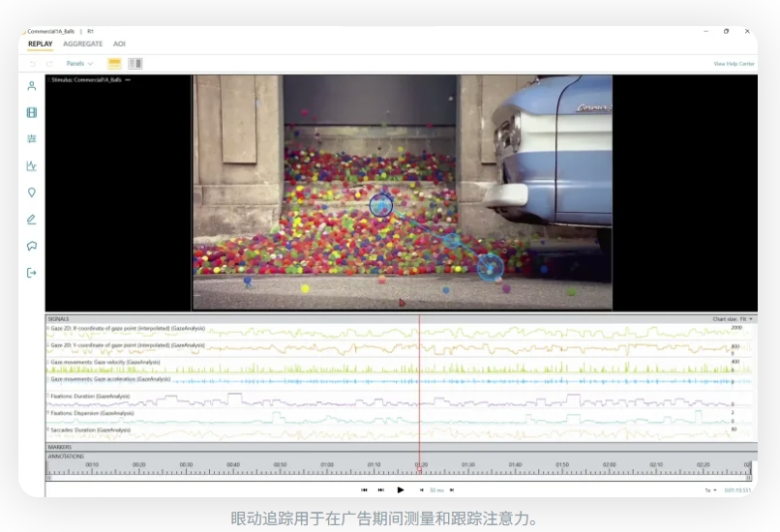The width and height of the screenshot is (780, 532).
Task: Open the playback speed 1x dropdown
Action: click(711, 490)
